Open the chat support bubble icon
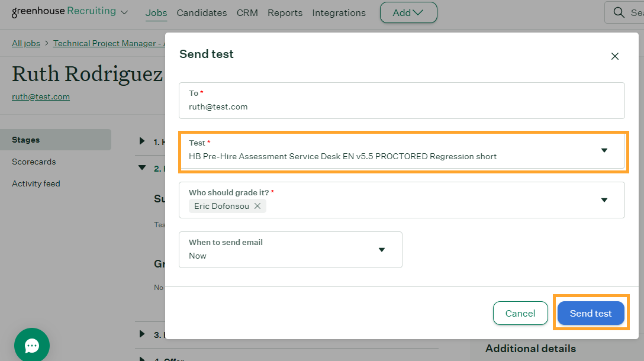The image size is (644, 361). 32,346
